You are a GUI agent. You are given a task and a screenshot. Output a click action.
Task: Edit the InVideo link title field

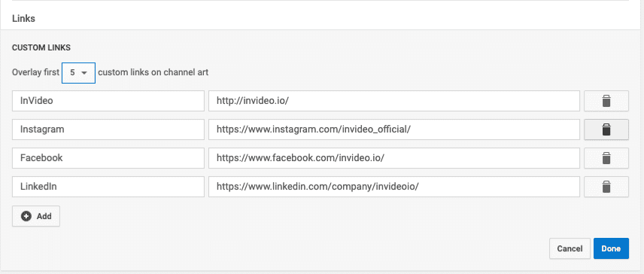[108, 101]
